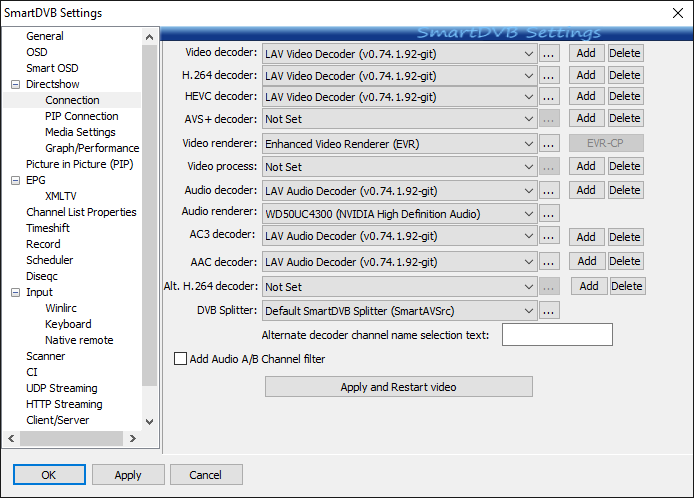Viewport: 694px width, 498px height.
Task: Open the Audio renderer dropdown
Action: pos(400,214)
